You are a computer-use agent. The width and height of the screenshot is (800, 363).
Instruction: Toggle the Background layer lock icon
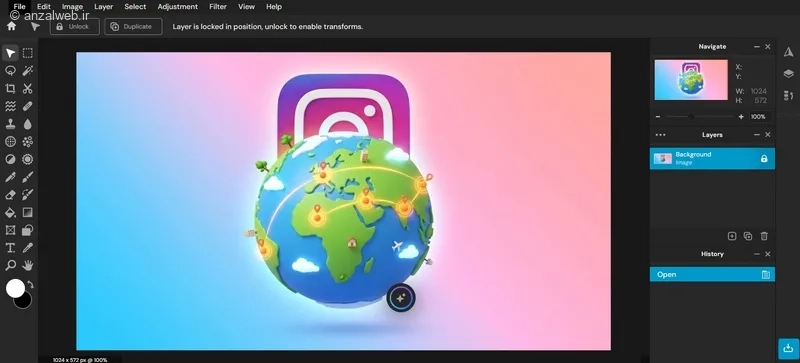[764, 159]
